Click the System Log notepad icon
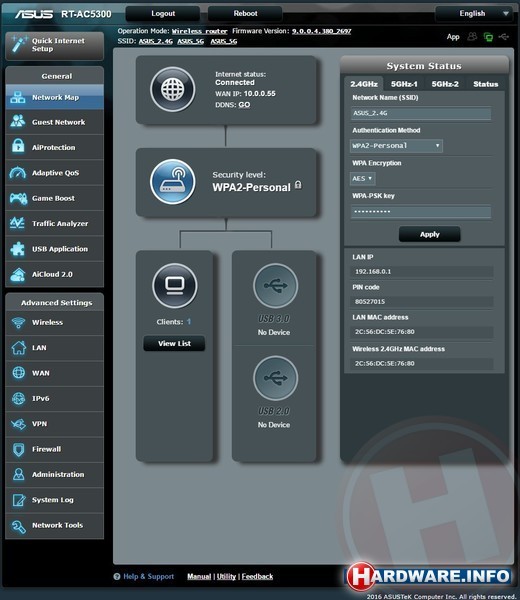 click(x=18, y=500)
